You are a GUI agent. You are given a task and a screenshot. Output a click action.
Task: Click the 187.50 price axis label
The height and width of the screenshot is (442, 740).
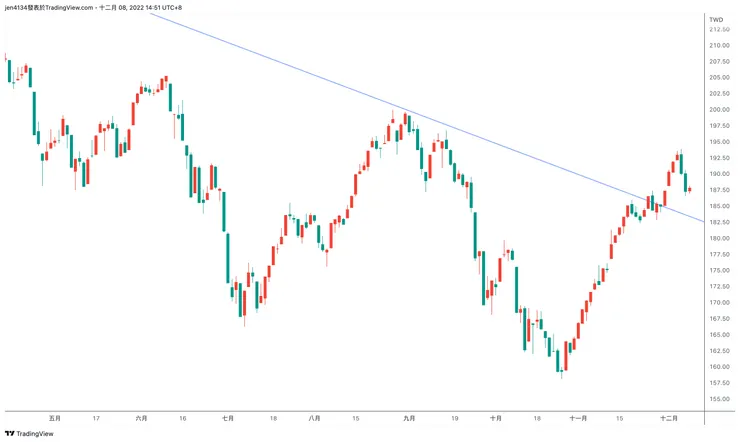pos(719,190)
